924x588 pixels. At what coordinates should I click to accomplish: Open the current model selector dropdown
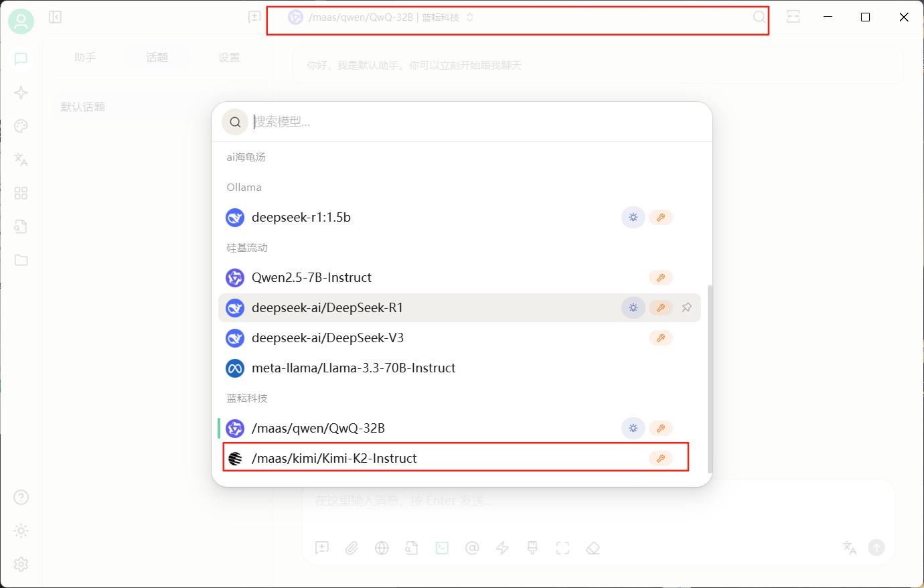point(381,17)
